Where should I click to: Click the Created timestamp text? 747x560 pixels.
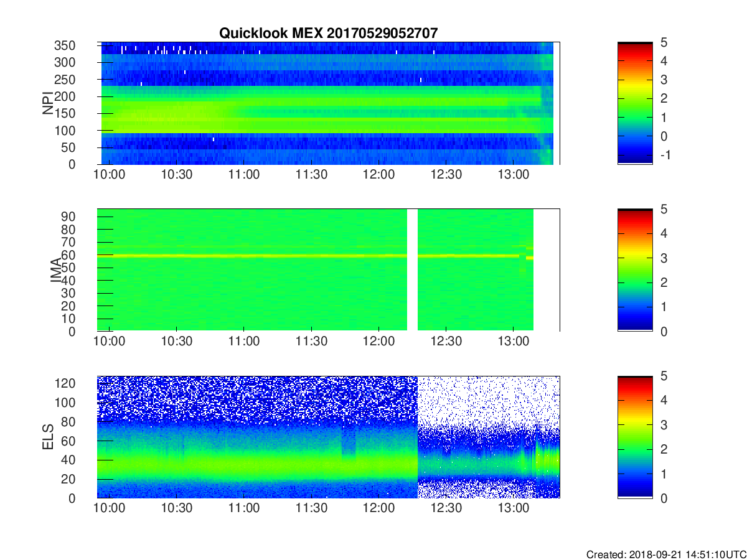click(x=666, y=554)
